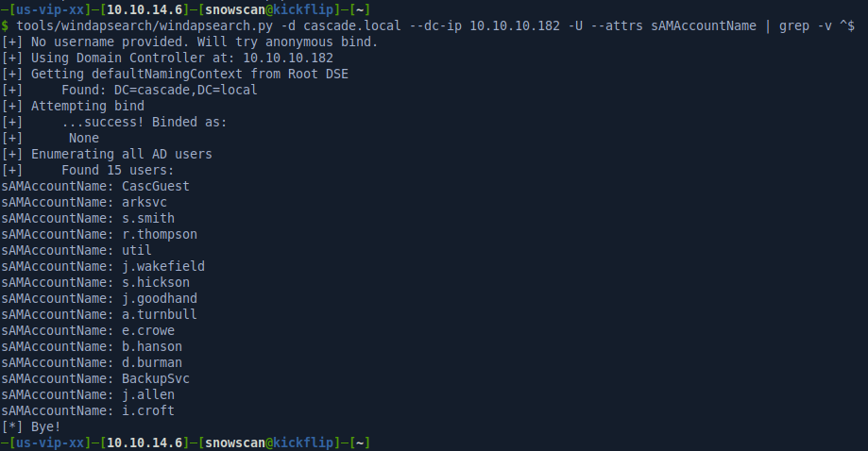
Task: Click the 'util' account entry
Action: [x=137, y=250]
